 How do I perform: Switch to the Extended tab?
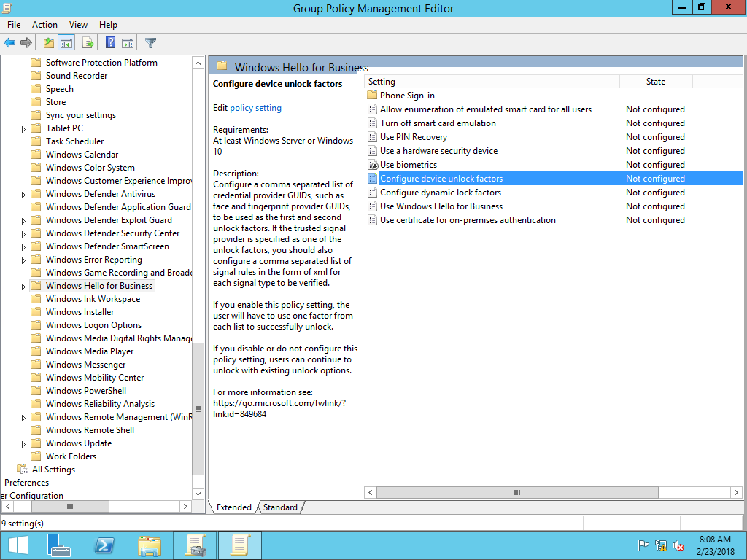(x=233, y=507)
